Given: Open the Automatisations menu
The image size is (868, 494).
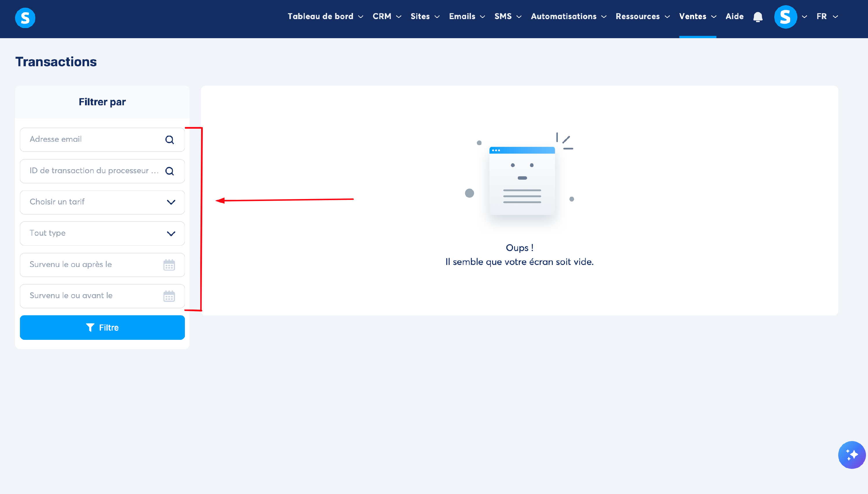Looking at the screenshot, I should coord(568,16).
